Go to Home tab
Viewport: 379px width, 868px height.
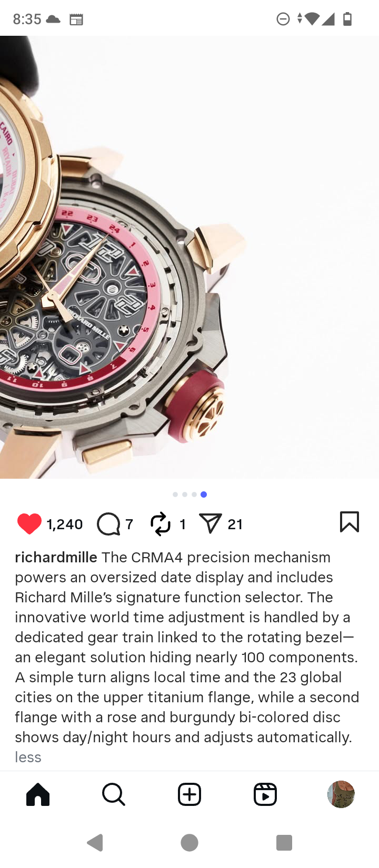[x=38, y=794]
